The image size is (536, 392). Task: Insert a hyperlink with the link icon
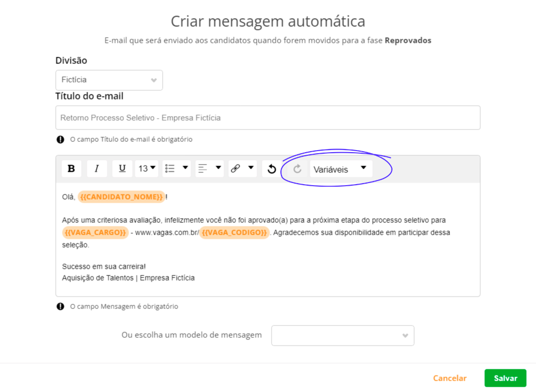click(x=235, y=169)
